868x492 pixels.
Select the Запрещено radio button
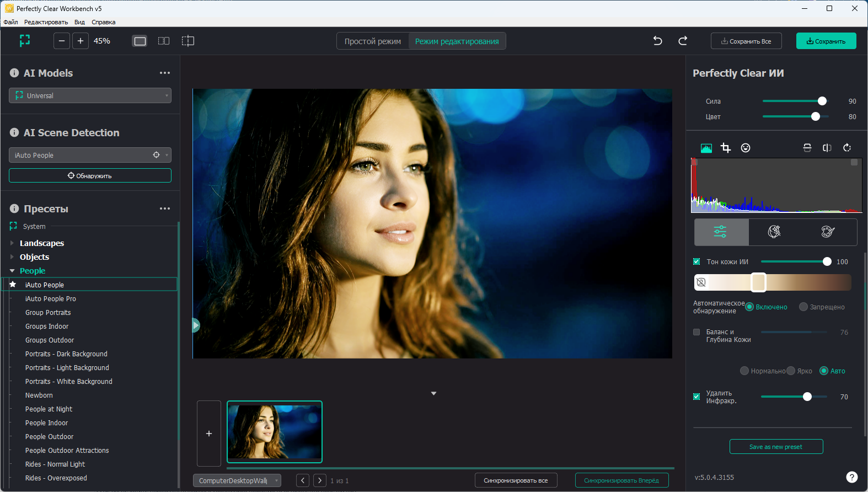803,307
